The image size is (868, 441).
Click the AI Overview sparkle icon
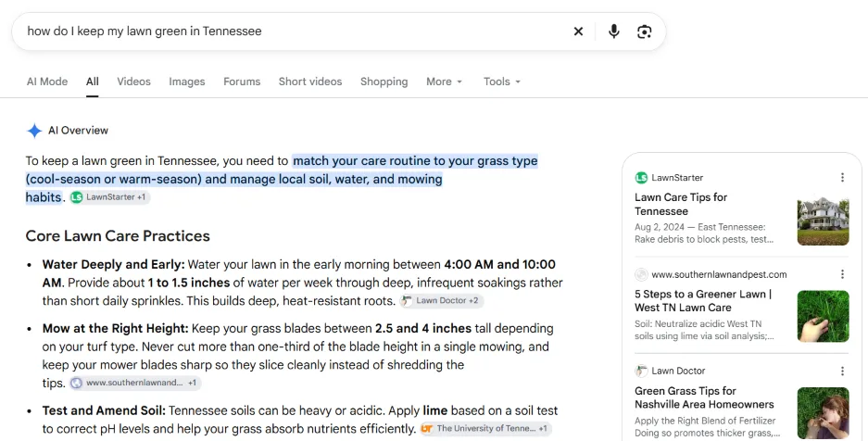(x=34, y=131)
